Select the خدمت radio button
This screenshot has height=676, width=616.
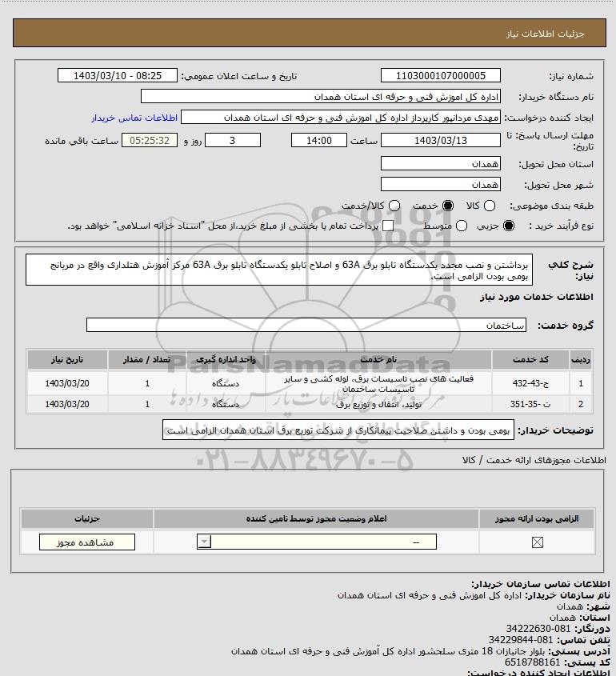(448, 206)
